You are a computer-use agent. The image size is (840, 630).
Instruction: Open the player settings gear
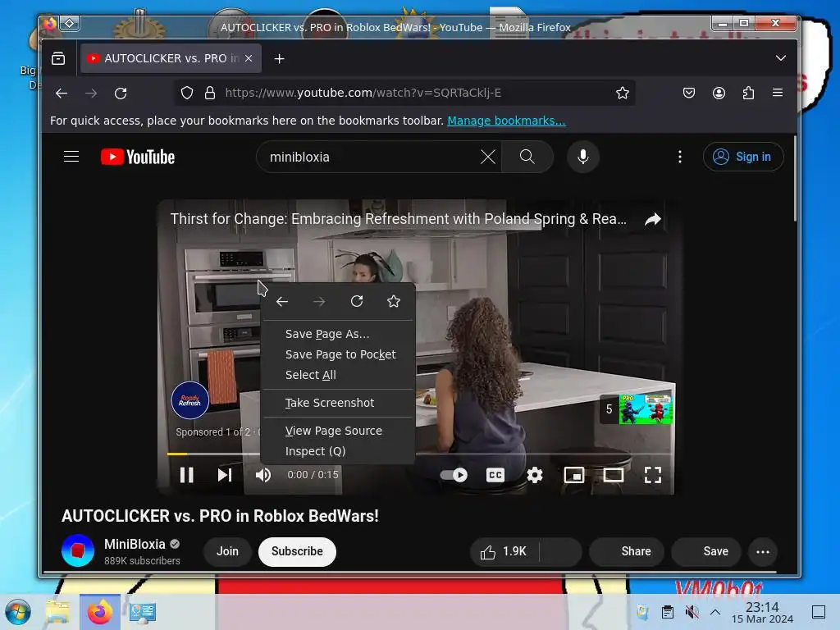(535, 475)
